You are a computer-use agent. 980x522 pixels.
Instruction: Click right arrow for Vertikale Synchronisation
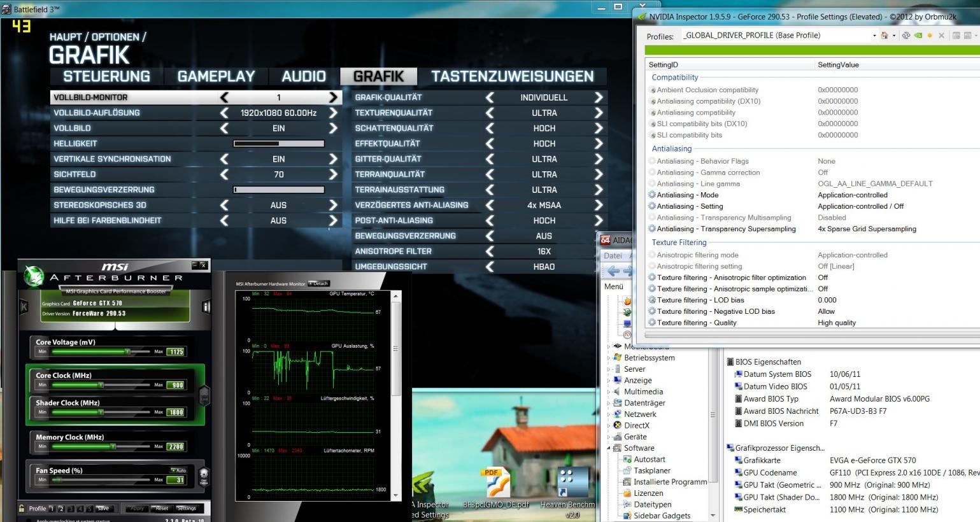[x=333, y=159]
